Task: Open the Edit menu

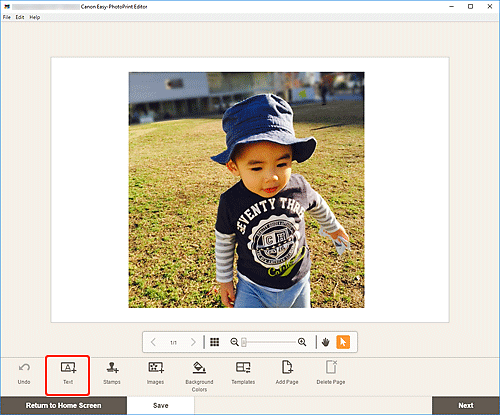Action: (x=20, y=17)
